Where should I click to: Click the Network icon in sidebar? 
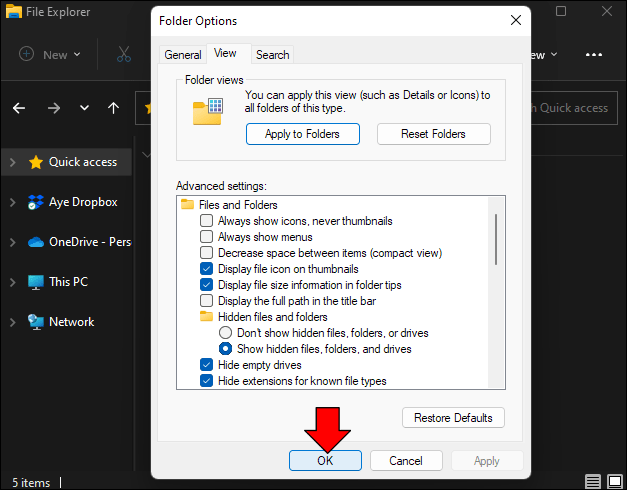tap(36, 322)
